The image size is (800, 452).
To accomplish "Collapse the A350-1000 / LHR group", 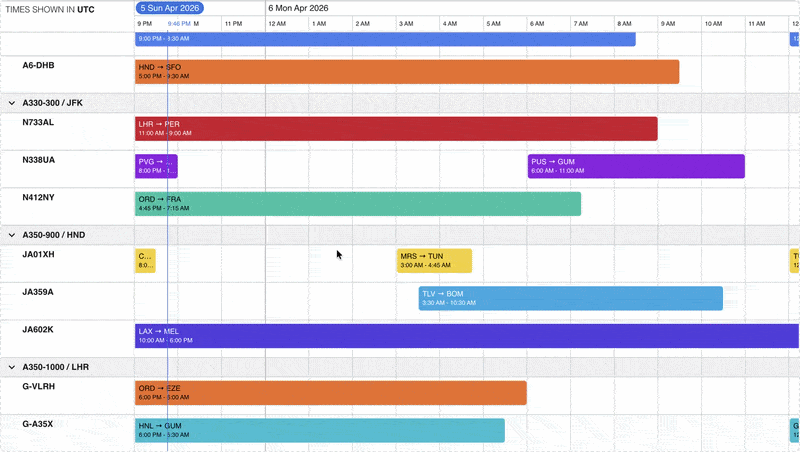I will pyautogui.click(x=12, y=367).
